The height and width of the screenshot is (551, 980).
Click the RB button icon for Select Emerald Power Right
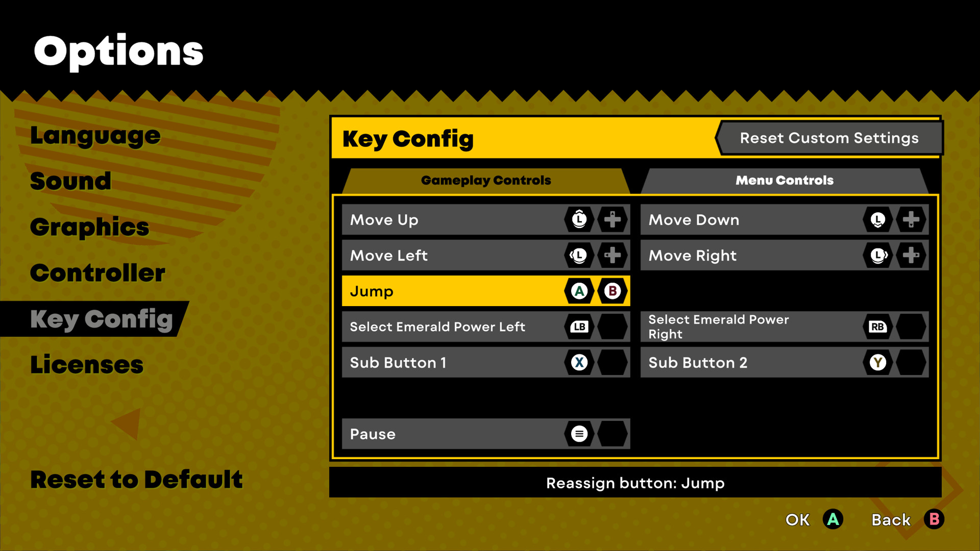click(878, 327)
